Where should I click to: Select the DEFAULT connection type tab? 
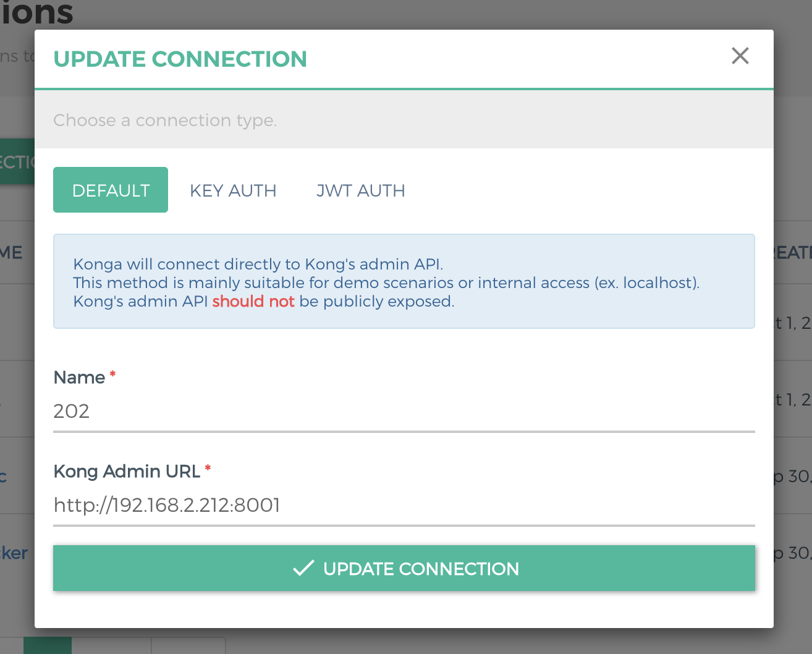click(x=111, y=190)
